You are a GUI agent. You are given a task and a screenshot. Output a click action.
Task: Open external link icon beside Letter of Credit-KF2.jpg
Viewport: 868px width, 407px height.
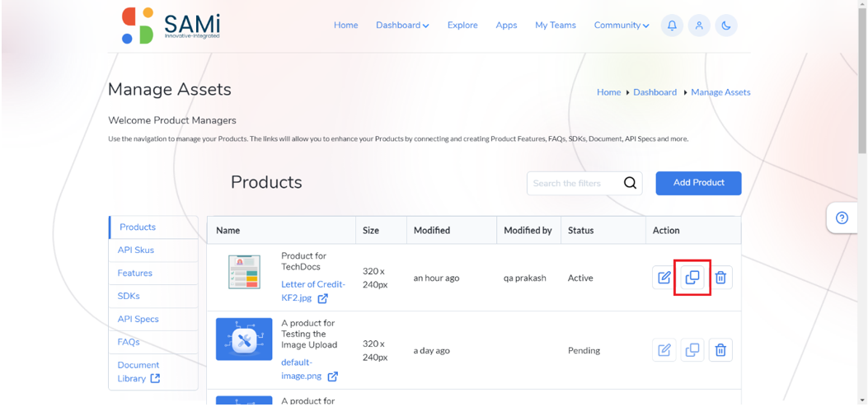pos(323,298)
